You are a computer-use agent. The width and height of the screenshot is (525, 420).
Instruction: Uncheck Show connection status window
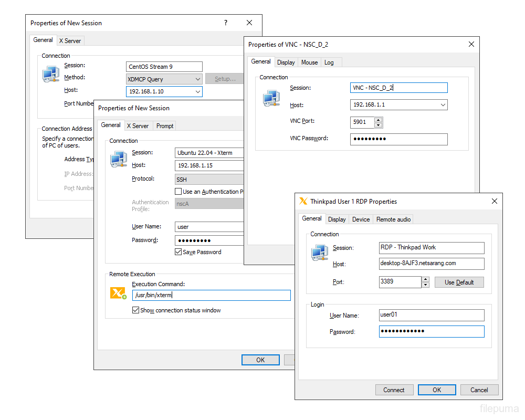[135, 310]
